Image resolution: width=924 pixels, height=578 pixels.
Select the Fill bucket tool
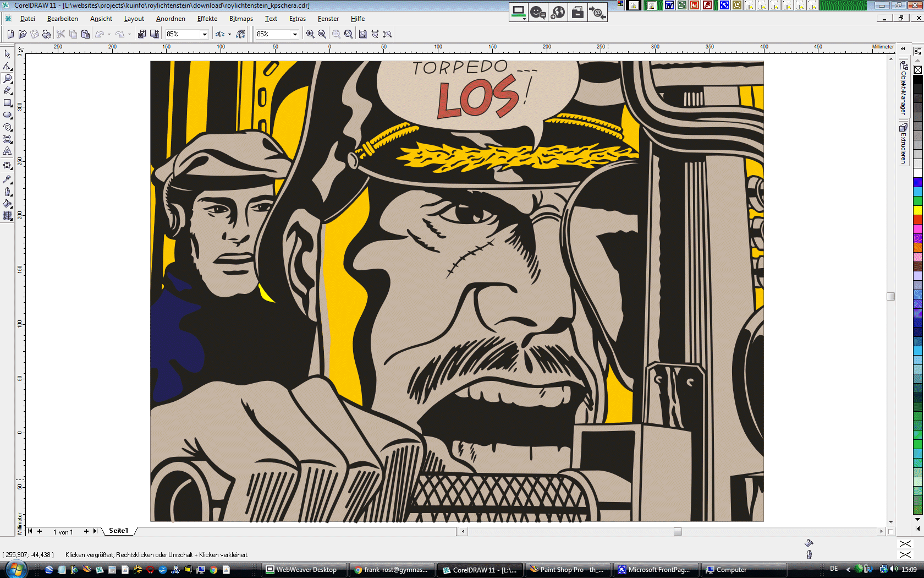(7, 204)
